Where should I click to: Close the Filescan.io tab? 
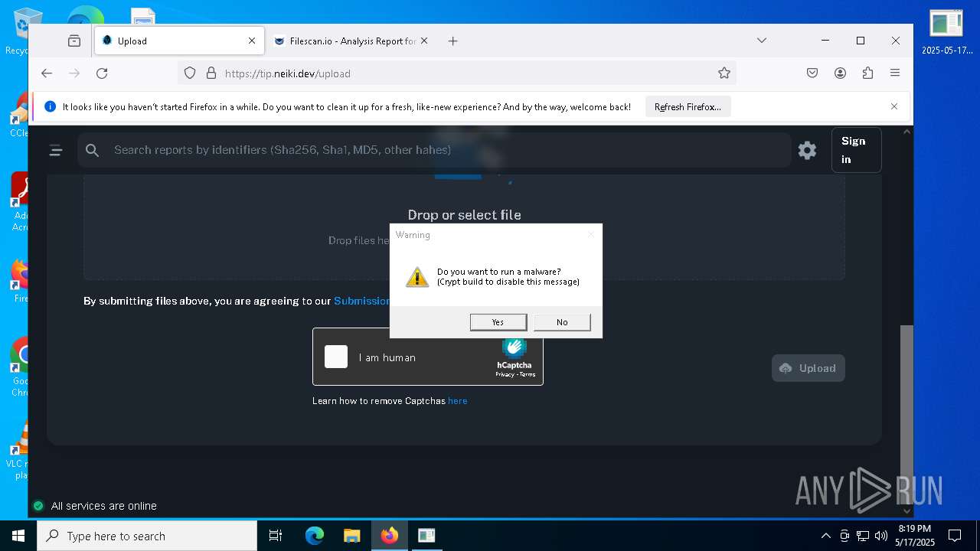coord(424,41)
